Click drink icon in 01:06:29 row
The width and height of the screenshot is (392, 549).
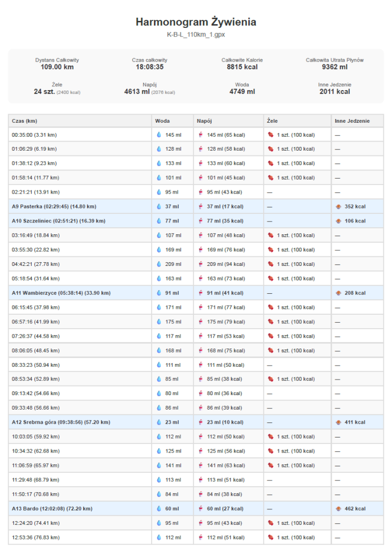pyautogui.click(x=201, y=149)
